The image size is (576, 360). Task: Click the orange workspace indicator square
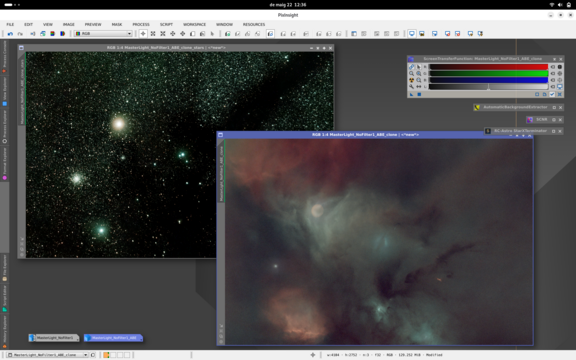106,355
